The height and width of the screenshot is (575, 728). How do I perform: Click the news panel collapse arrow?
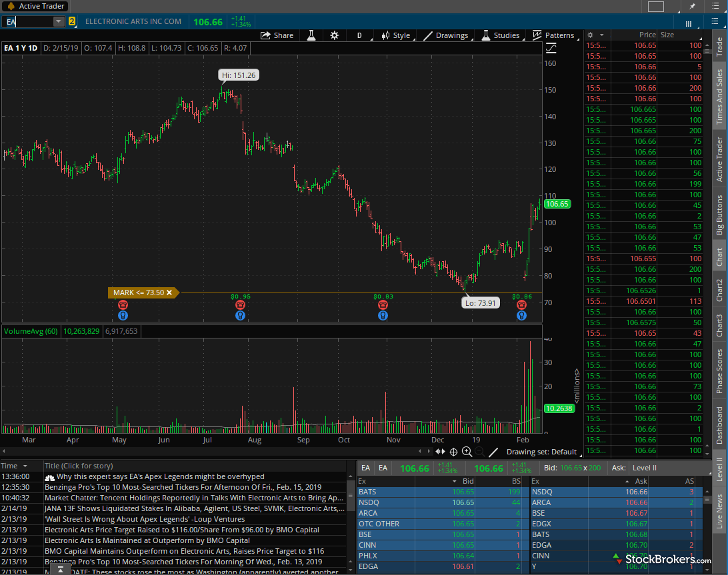(61, 570)
